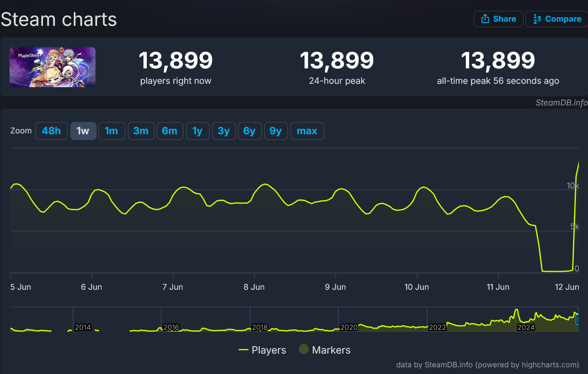Click the 9 Jun axis label
The width and height of the screenshot is (588, 374).
[335, 287]
